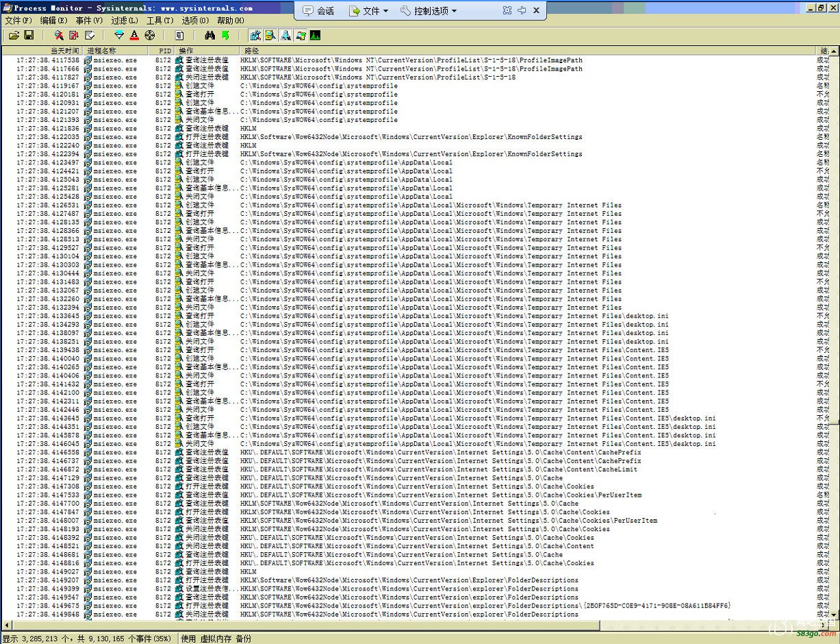Select the path ending in Content\CacheLimit
This screenshot has width=840, height=644.
pyautogui.click(x=439, y=469)
